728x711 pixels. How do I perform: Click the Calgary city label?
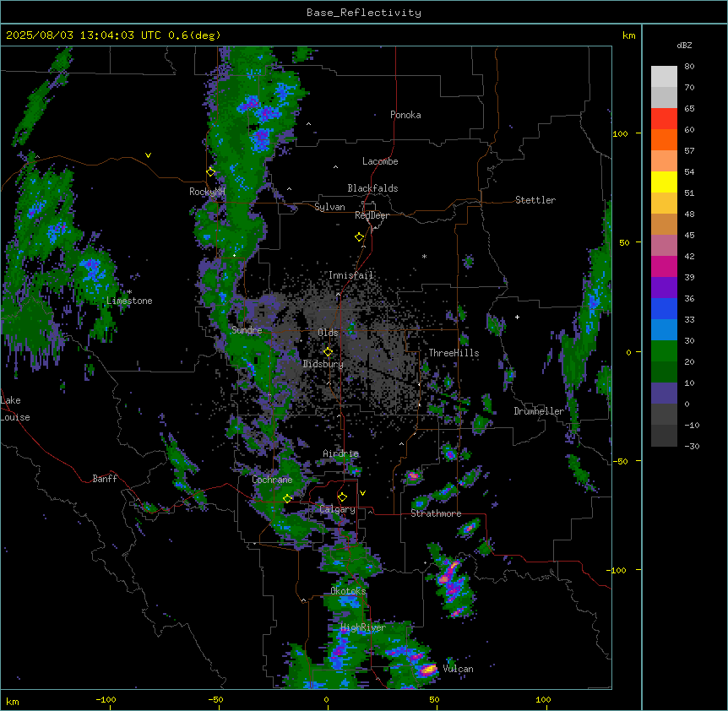(338, 509)
